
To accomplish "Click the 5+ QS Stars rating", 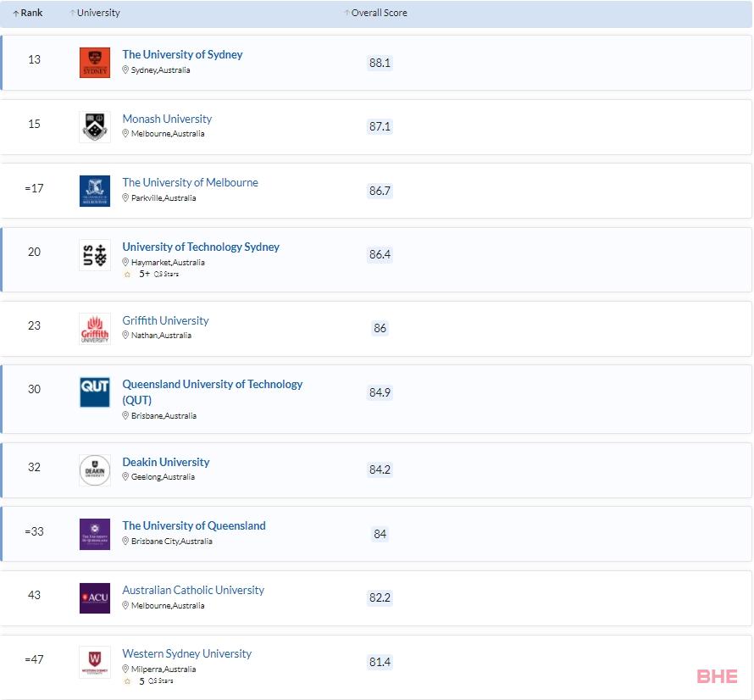I will 158,275.
